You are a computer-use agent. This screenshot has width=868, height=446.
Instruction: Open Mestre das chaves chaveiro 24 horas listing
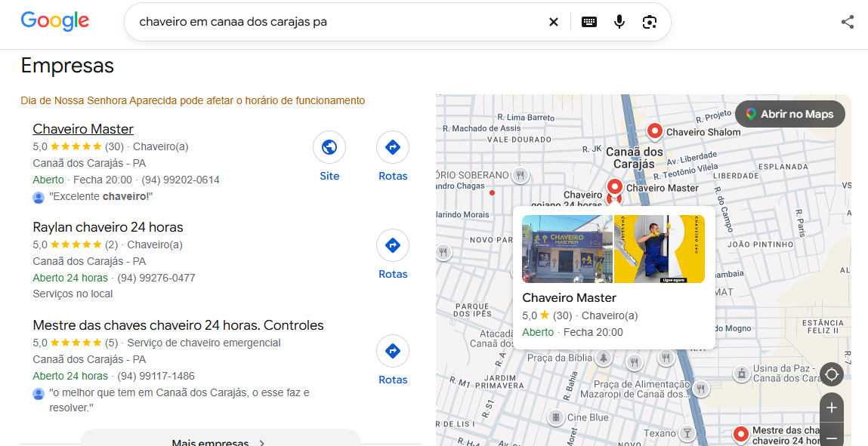pyautogui.click(x=178, y=325)
